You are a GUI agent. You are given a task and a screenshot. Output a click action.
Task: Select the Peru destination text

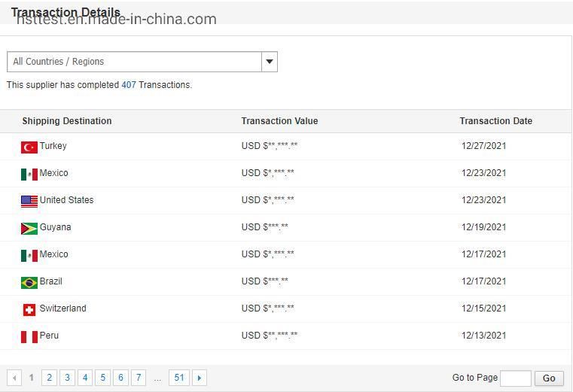pyautogui.click(x=49, y=336)
